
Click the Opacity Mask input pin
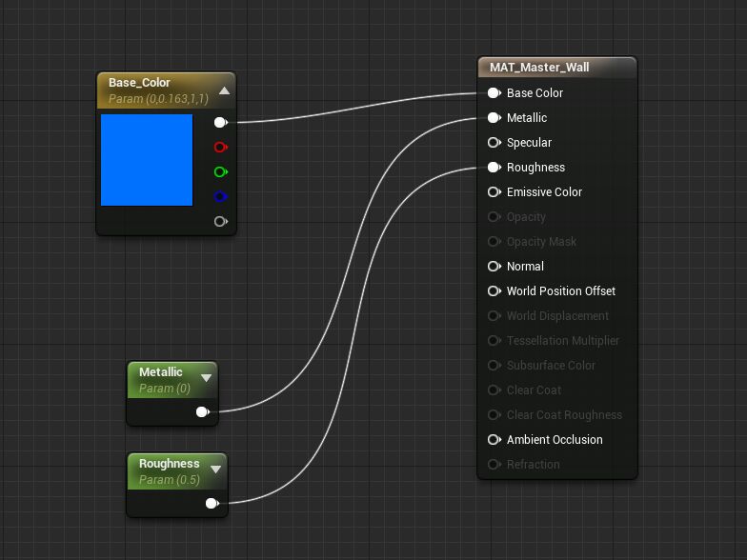[494, 242]
